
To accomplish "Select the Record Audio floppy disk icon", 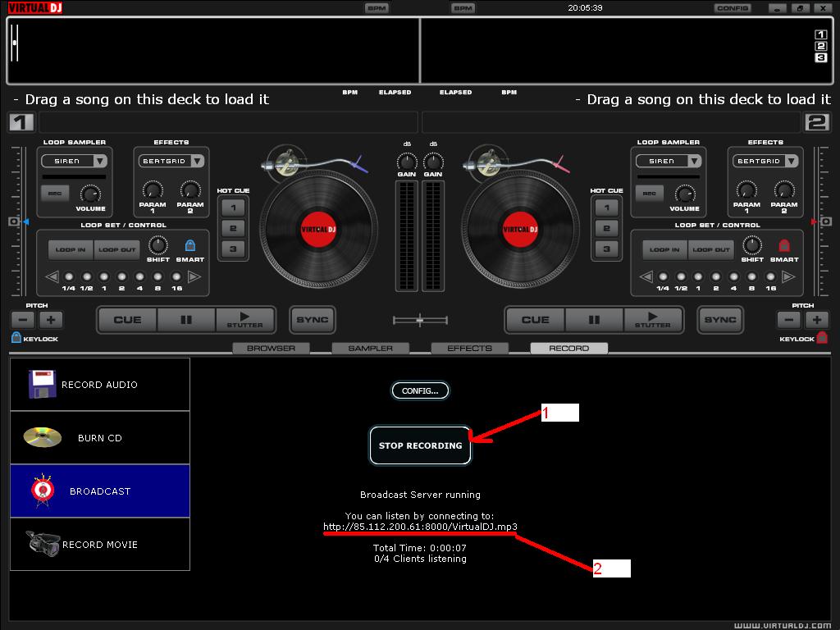I will (x=42, y=384).
